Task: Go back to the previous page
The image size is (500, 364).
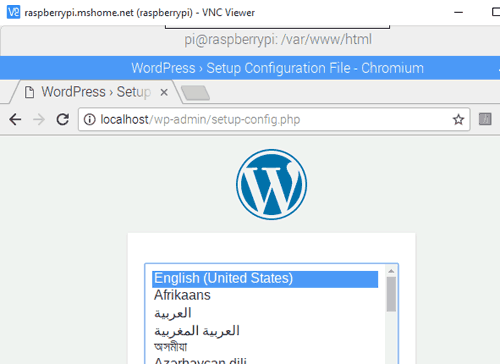Action: [x=15, y=119]
